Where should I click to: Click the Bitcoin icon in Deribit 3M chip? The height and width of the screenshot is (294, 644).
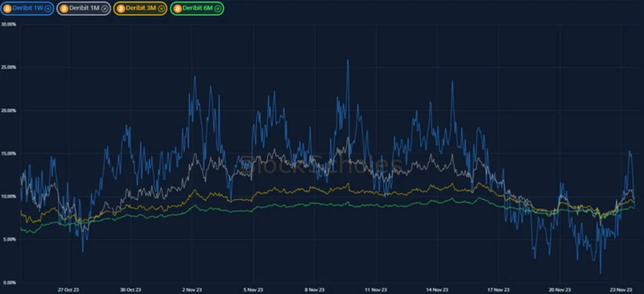point(120,9)
